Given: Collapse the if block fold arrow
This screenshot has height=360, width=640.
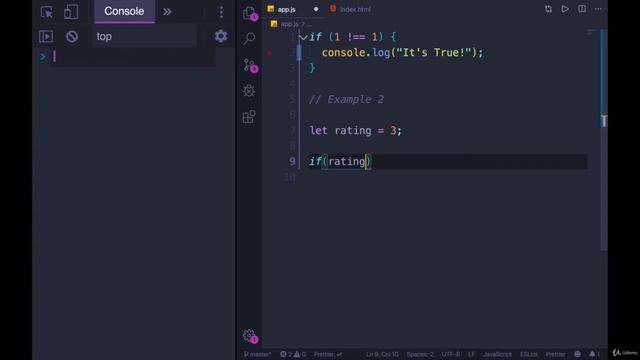Looking at the screenshot, I should click(x=303, y=38).
